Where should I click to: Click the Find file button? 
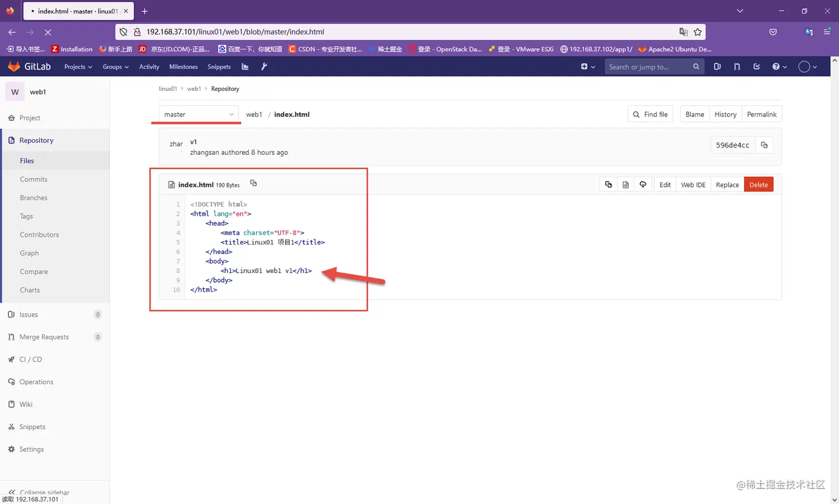650,114
